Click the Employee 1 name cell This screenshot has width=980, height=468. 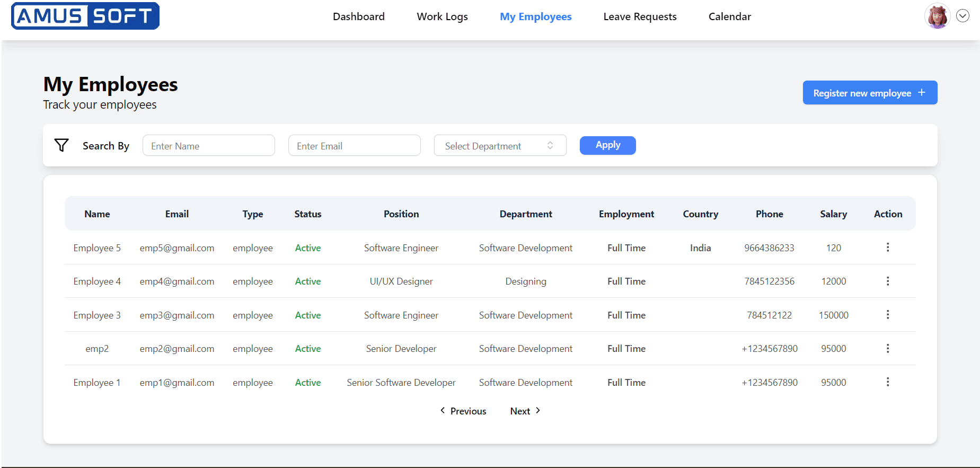97,383
